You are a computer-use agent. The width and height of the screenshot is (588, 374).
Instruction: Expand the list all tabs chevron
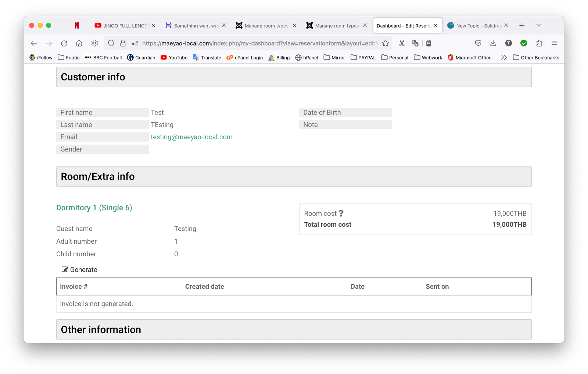(539, 25)
